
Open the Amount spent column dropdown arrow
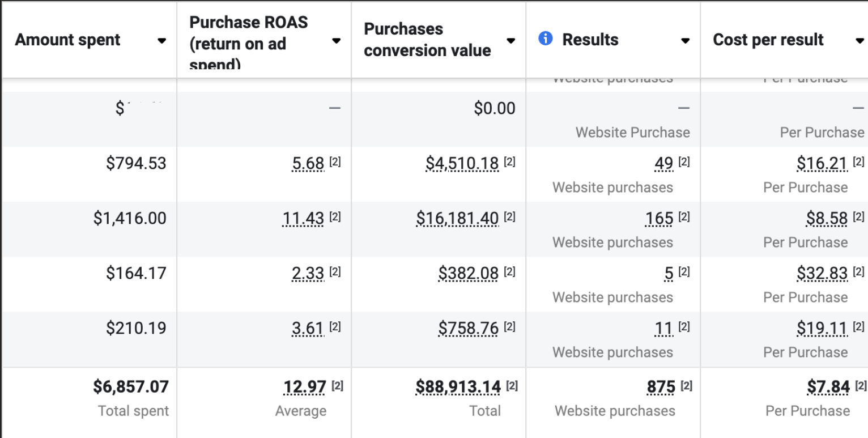click(161, 41)
